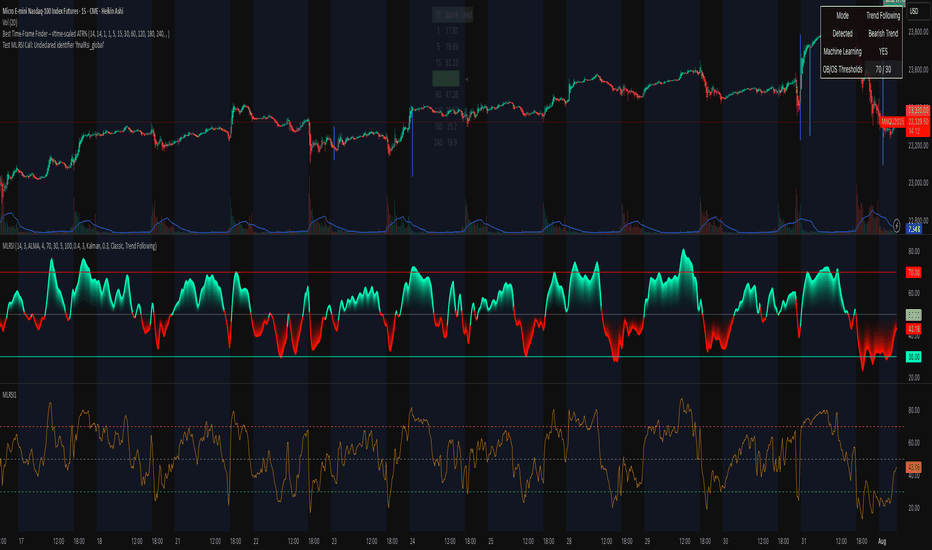Select the Micro E-mini Nasdaq-100 Index Futures title

click(62, 11)
